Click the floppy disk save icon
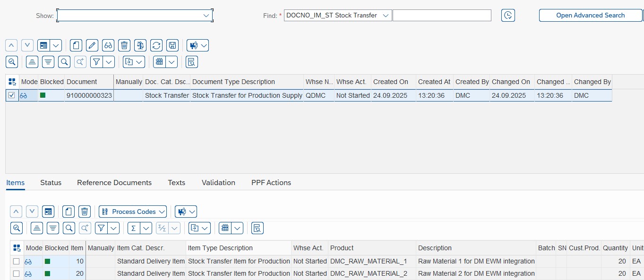The width and height of the screenshot is (644, 280). click(172, 45)
